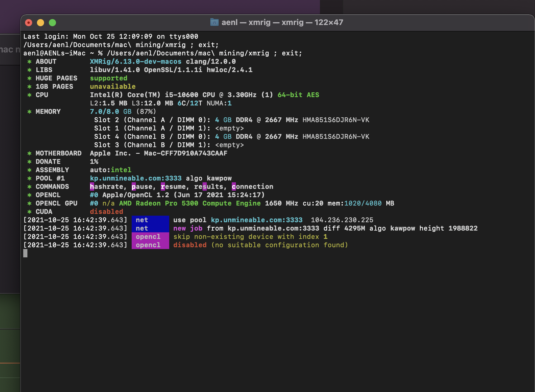Click the 'Slot 3 (Channel B / DIMM 1)' row

coord(169,145)
